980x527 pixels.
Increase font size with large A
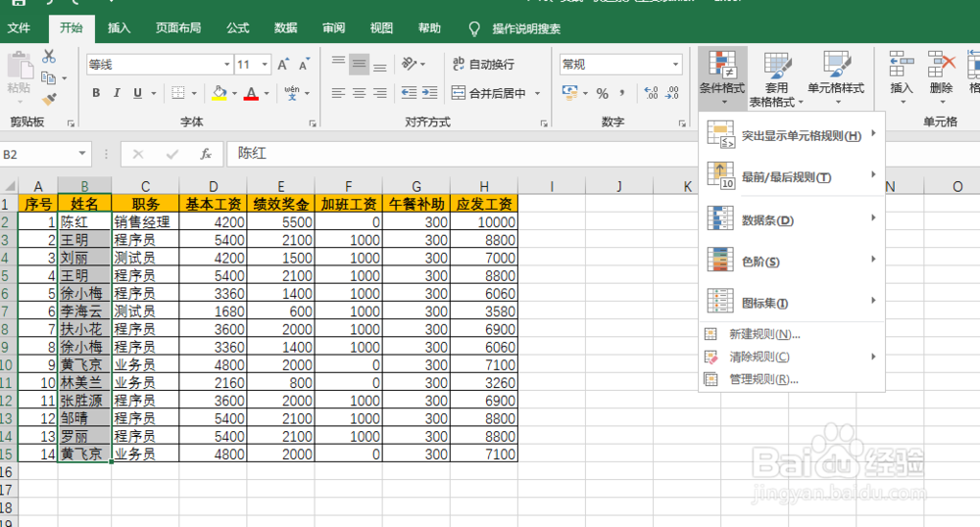pyautogui.click(x=283, y=65)
